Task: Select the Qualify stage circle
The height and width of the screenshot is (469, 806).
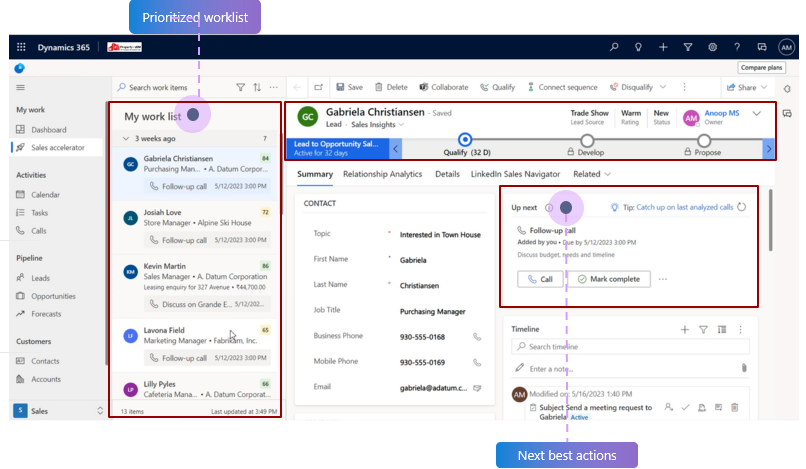Action: (x=465, y=139)
